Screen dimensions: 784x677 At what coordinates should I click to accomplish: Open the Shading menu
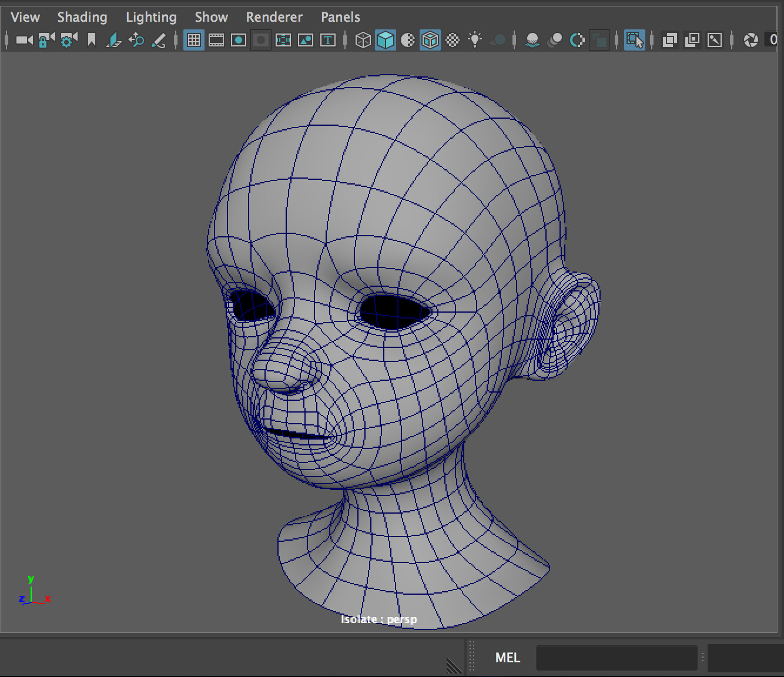(x=82, y=16)
